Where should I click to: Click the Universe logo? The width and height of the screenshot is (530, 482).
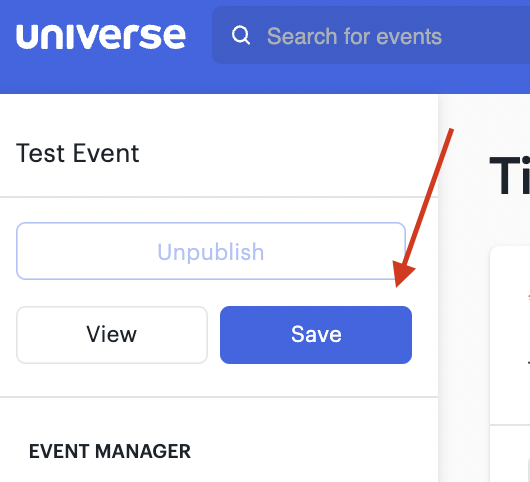(x=101, y=37)
